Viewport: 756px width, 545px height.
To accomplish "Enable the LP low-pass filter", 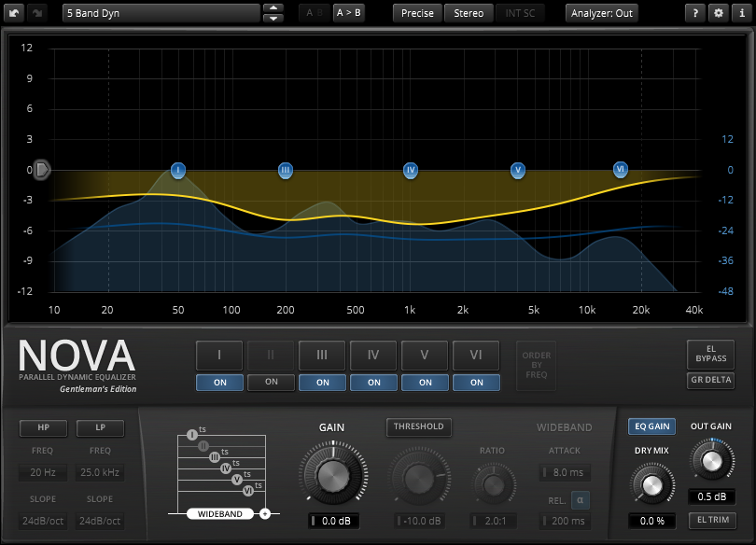I will (x=100, y=428).
